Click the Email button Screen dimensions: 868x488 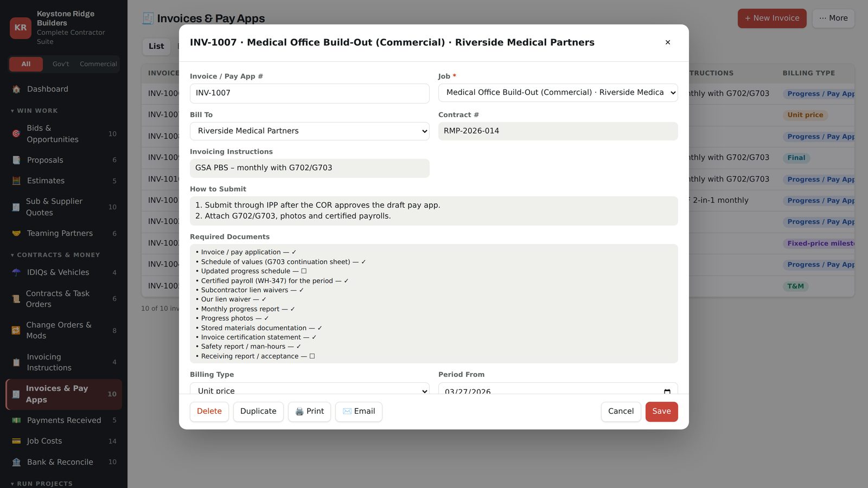click(359, 412)
